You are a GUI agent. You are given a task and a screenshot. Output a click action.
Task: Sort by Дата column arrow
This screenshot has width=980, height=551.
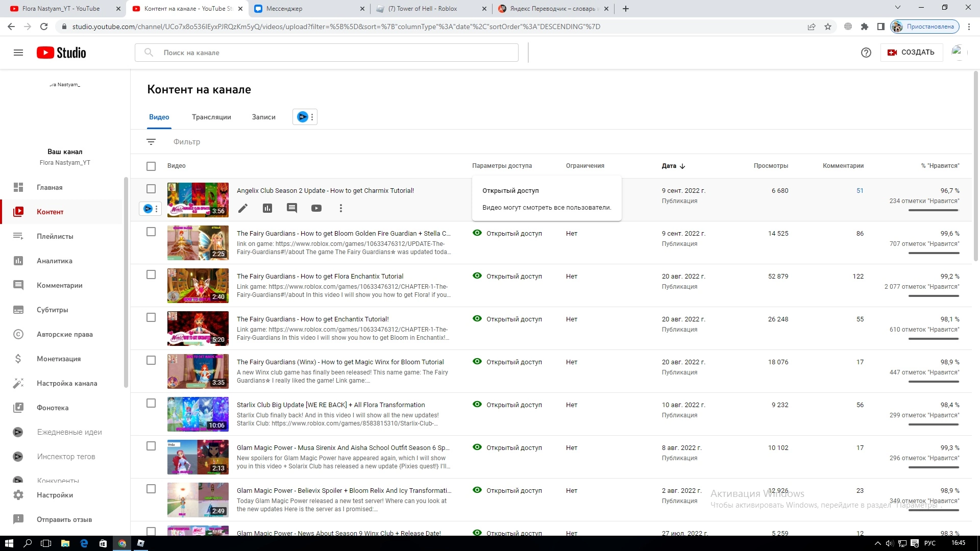(x=682, y=166)
